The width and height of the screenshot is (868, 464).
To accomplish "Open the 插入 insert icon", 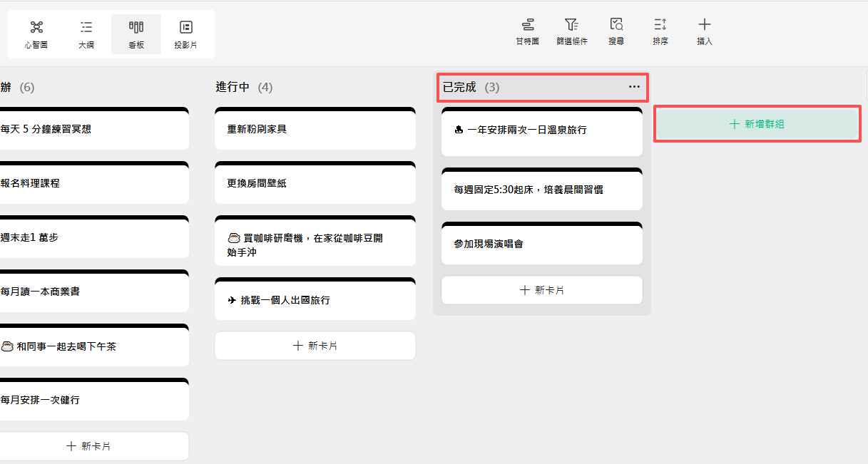I will click(x=703, y=31).
